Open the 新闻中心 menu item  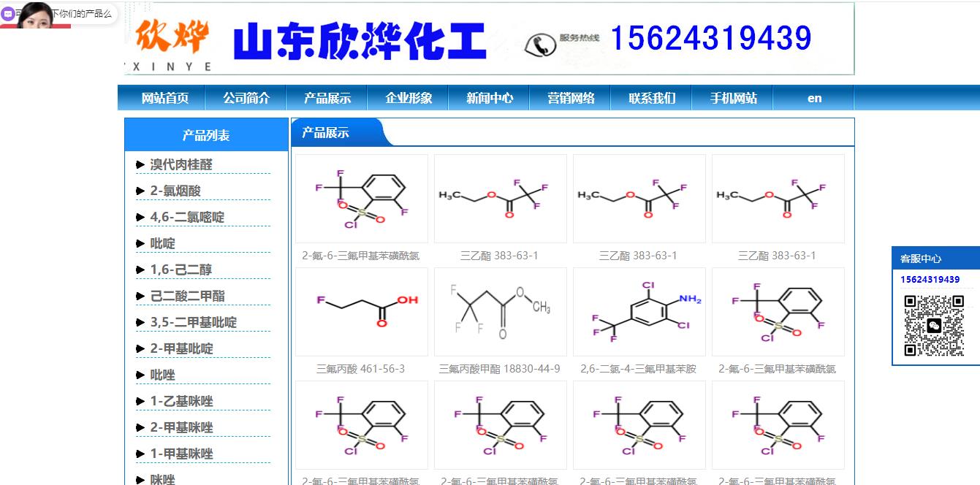coord(490,97)
